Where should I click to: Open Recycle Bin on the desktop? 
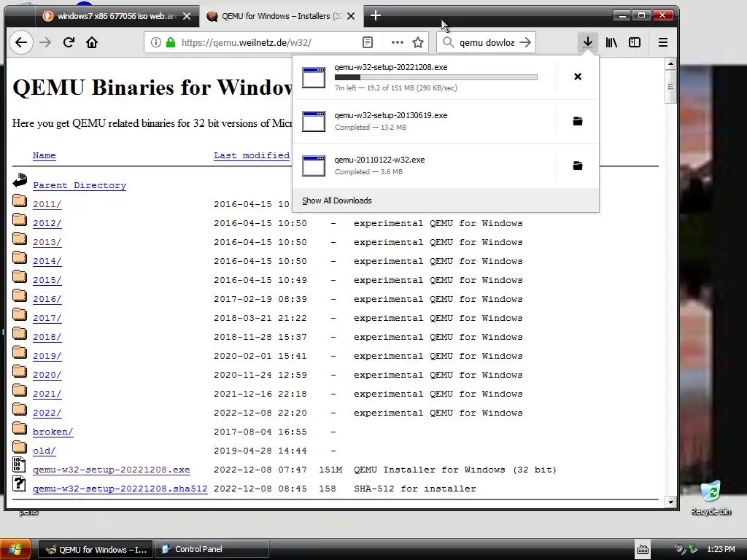click(711, 497)
